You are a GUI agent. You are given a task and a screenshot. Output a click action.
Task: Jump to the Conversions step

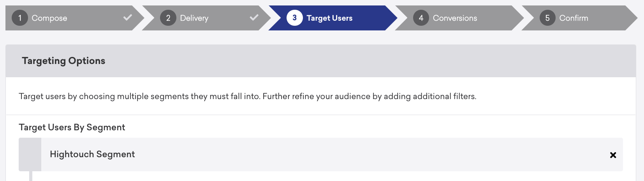[x=455, y=18]
